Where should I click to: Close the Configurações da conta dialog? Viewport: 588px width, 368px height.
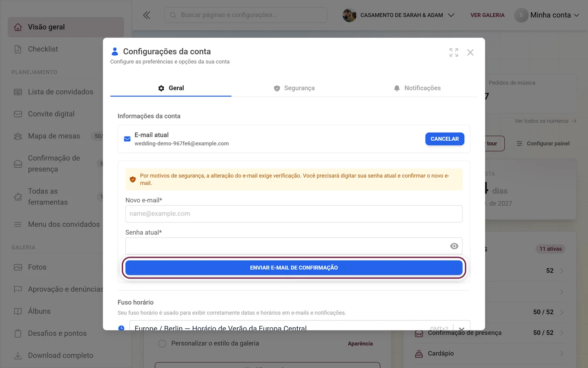pos(470,52)
